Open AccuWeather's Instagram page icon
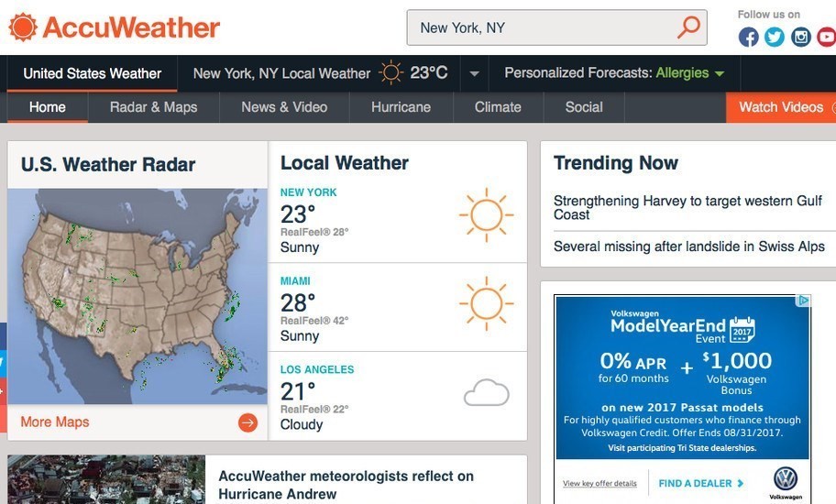This screenshot has width=836, height=504. 801,38
